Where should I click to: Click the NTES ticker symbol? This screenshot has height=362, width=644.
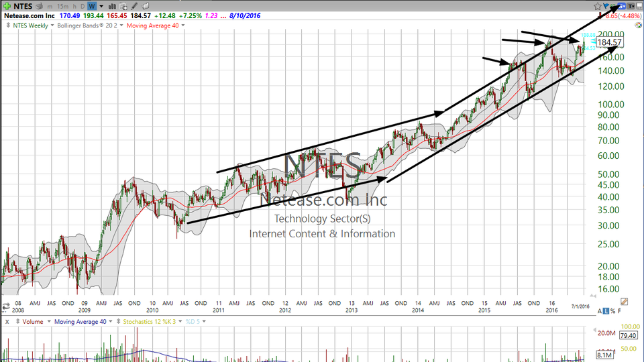point(23,6)
